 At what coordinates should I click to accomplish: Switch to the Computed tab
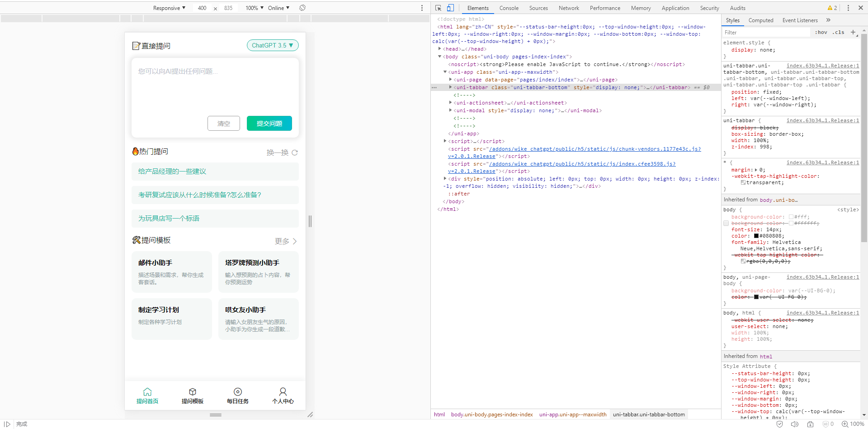[x=761, y=20]
